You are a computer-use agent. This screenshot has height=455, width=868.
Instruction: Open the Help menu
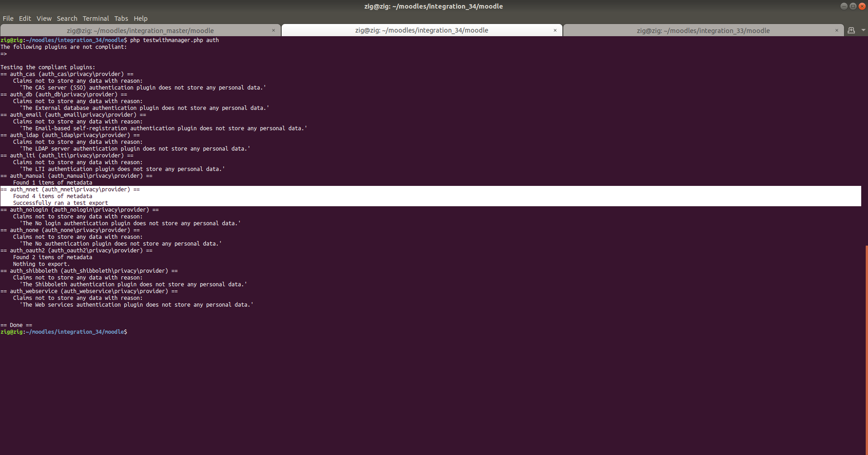[x=141, y=19]
